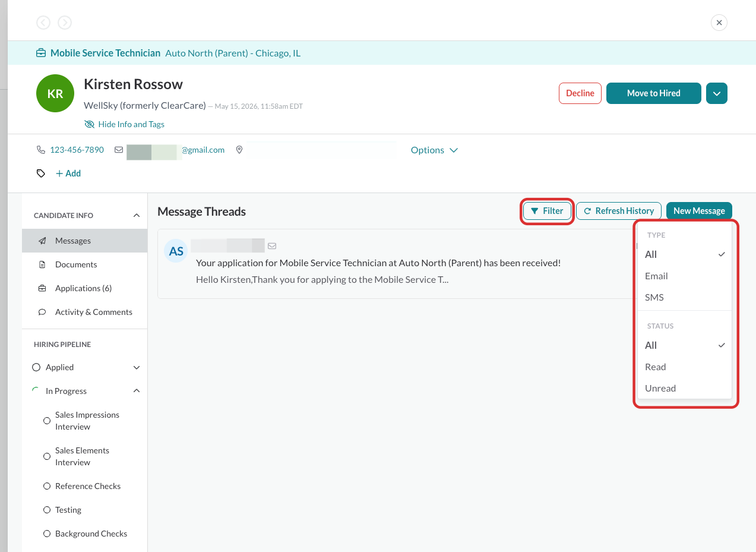Screen dimensions: 756x552
Task: Click the Hide Info and Tags link
Action: 131,124
